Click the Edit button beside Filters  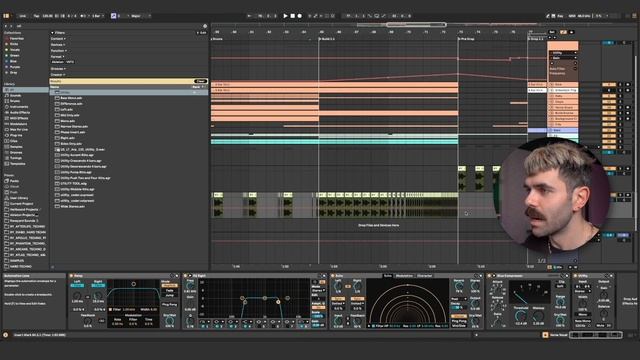[202, 33]
